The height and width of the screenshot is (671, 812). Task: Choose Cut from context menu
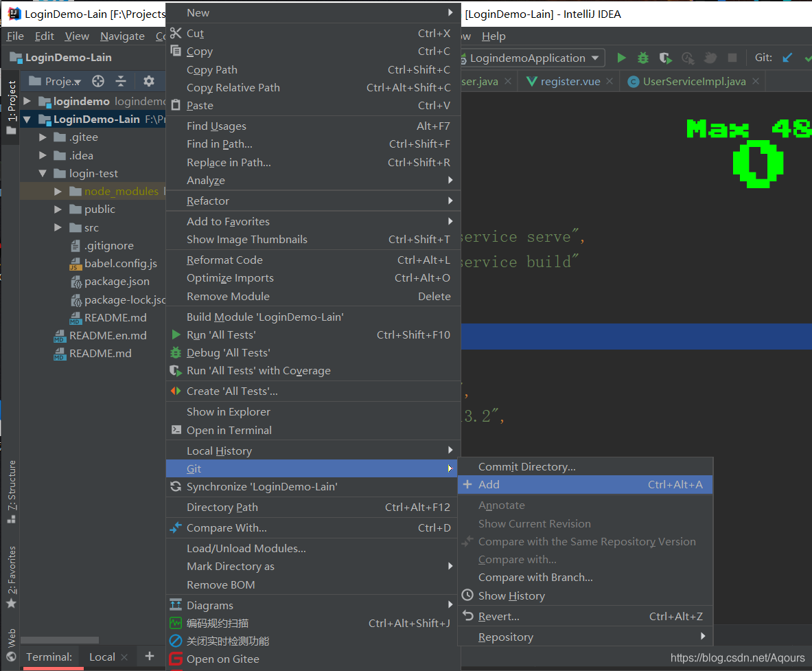tap(312, 33)
